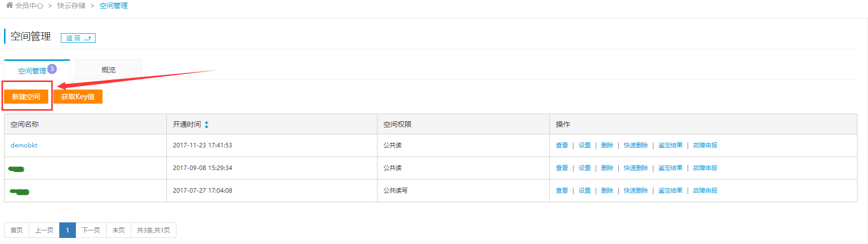The height and width of the screenshot is (244, 868).
Task: Click 鉴定结果 for the 2017-09-08 row
Action: point(670,168)
